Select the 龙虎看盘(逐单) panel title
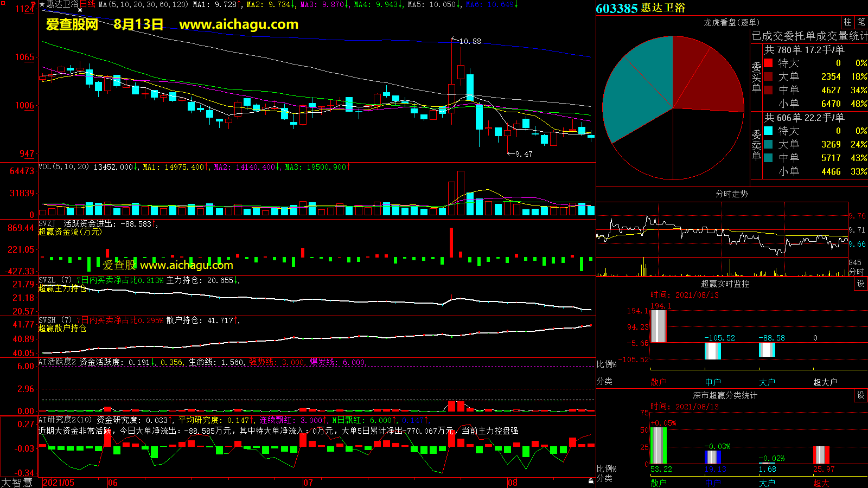The image size is (868, 488). [731, 22]
